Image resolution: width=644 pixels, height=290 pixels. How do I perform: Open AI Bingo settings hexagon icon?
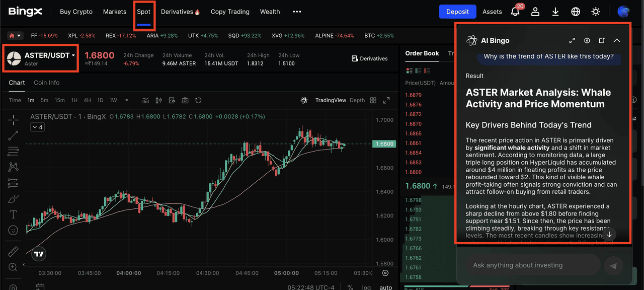coord(587,41)
